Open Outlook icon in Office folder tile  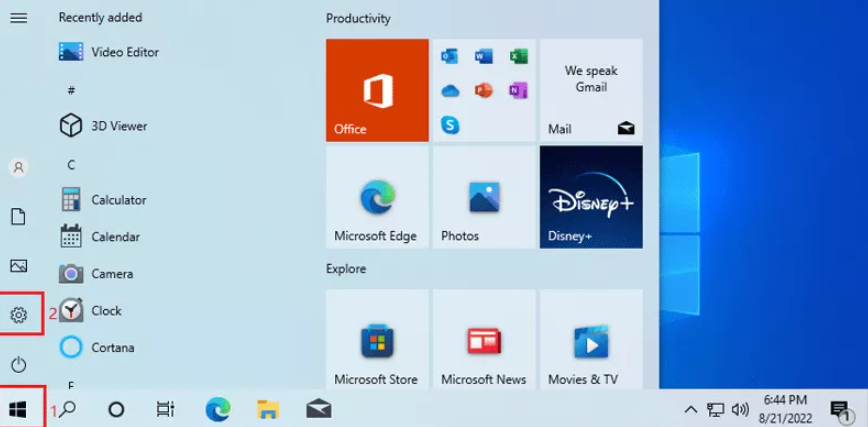coord(450,56)
